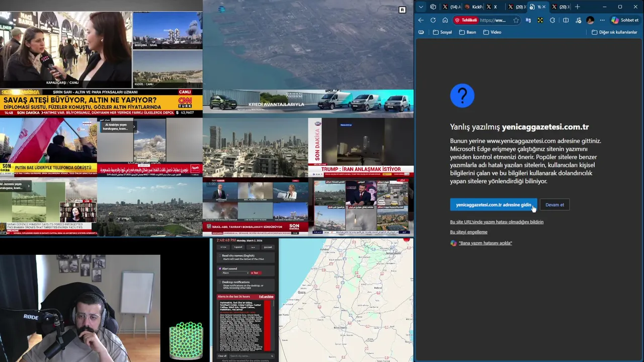Click the translate page icon
Screen dimensions: 644x362
coord(528,20)
